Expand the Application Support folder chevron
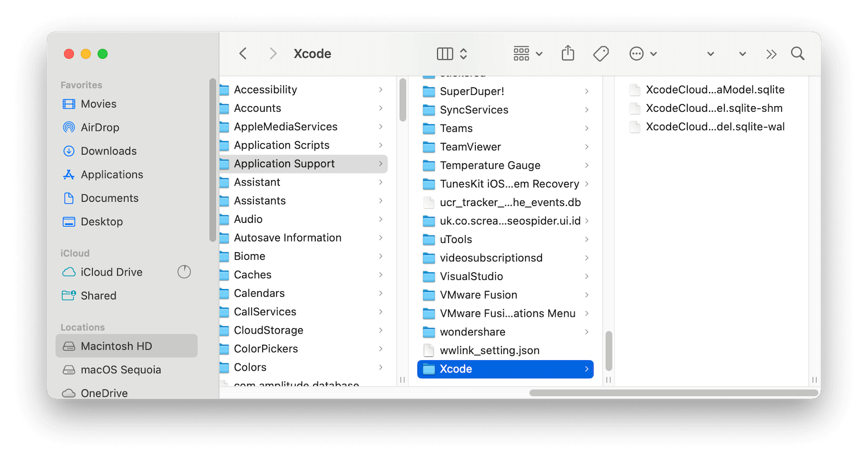 380,164
